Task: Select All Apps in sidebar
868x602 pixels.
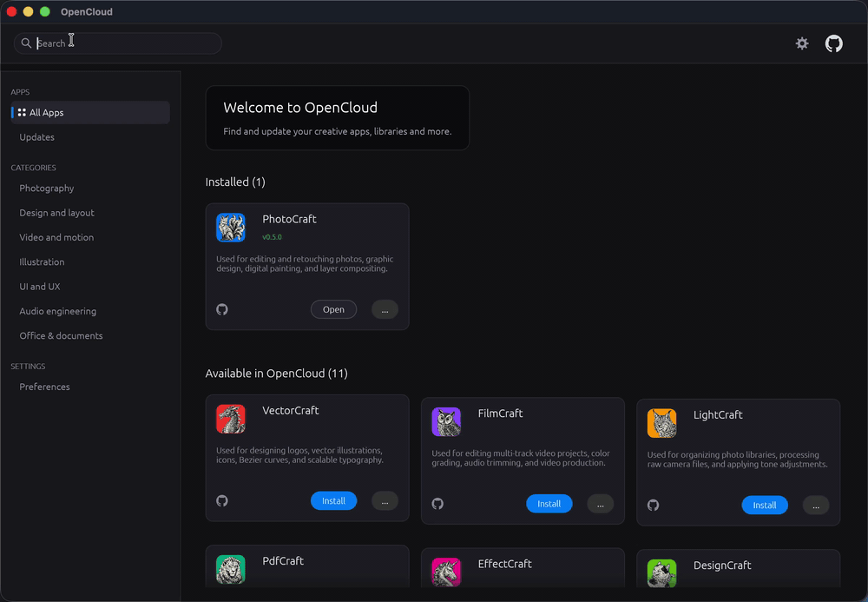Action: (x=90, y=112)
